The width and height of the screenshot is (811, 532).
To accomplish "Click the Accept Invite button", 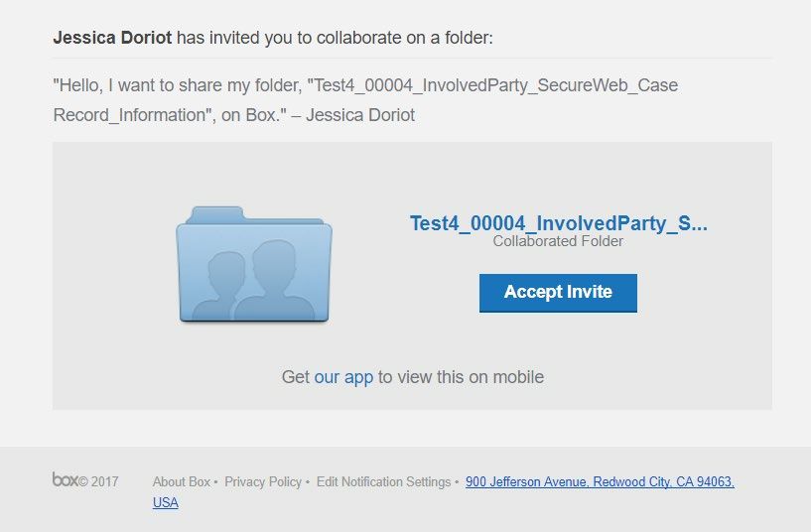I will (558, 293).
